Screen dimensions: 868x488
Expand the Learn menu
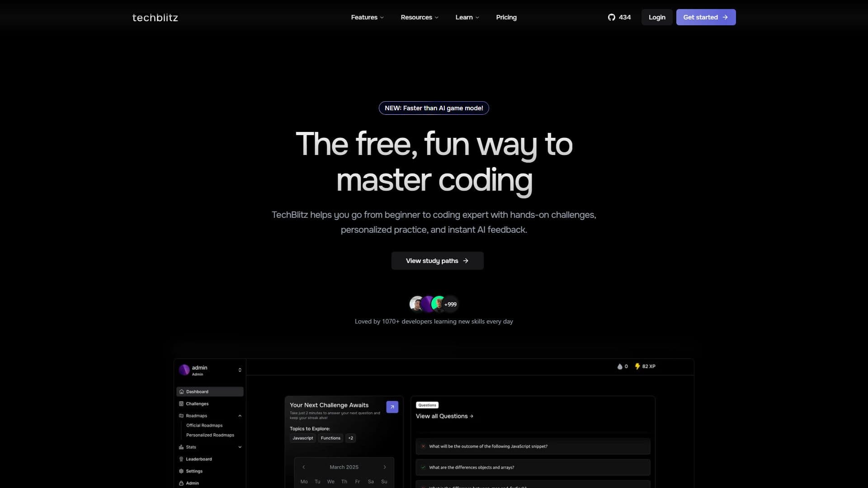467,17
